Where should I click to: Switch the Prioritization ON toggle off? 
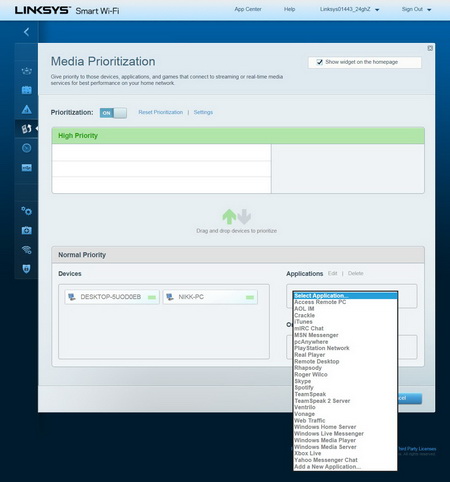pyautogui.click(x=113, y=113)
